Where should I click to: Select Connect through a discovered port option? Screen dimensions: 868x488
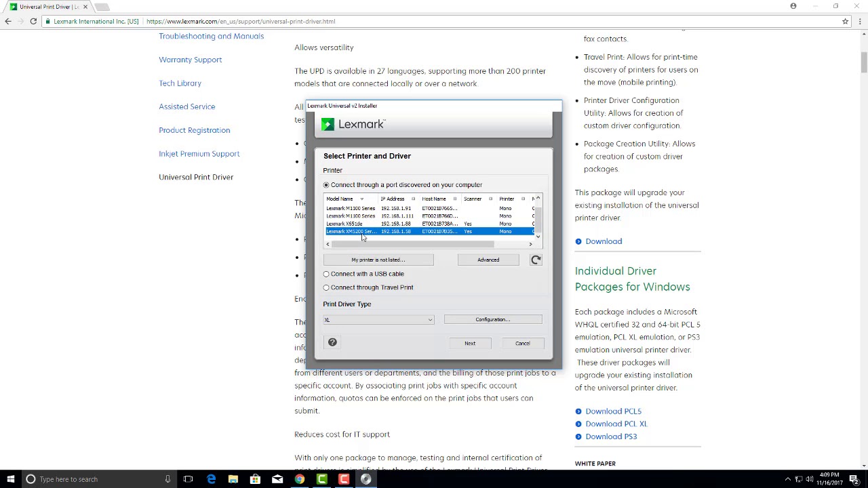click(326, 185)
